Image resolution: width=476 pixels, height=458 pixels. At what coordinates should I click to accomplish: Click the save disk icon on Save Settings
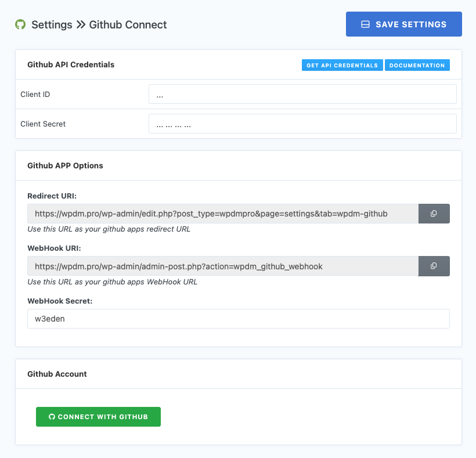tap(365, 24)
